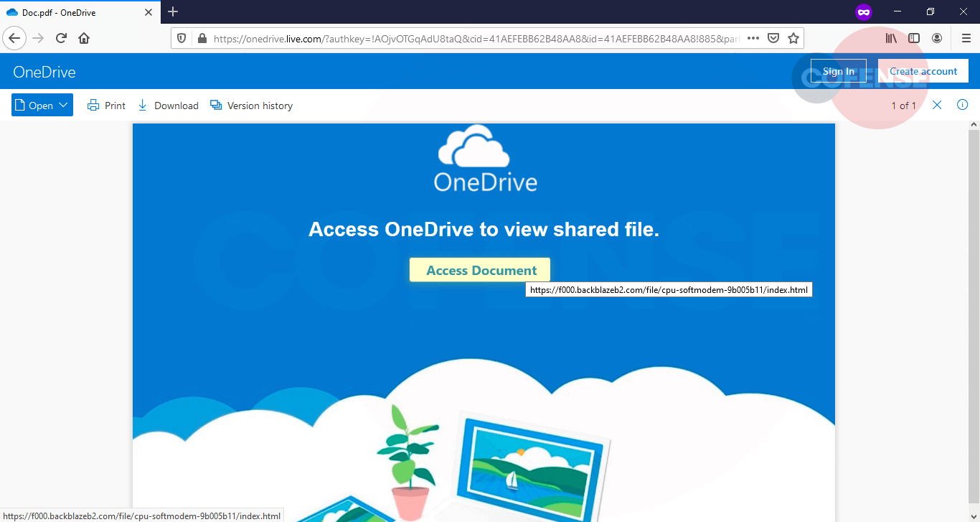Go to the browser Home page
Viewport: 980px width, 522px height.
click(x=84, y=38)
